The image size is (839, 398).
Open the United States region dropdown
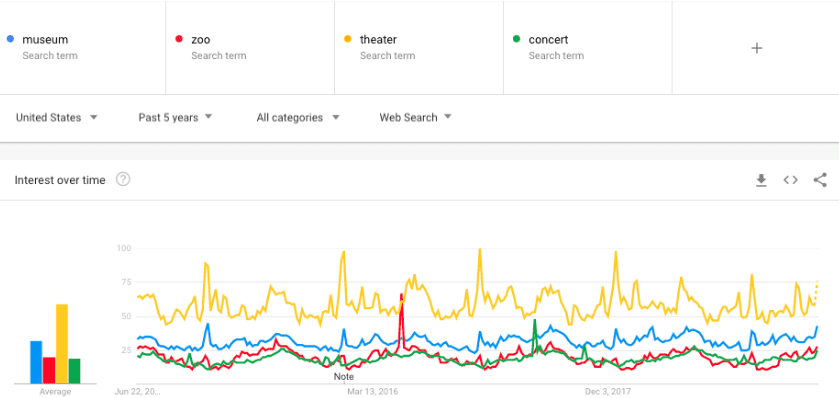(57, 118)
